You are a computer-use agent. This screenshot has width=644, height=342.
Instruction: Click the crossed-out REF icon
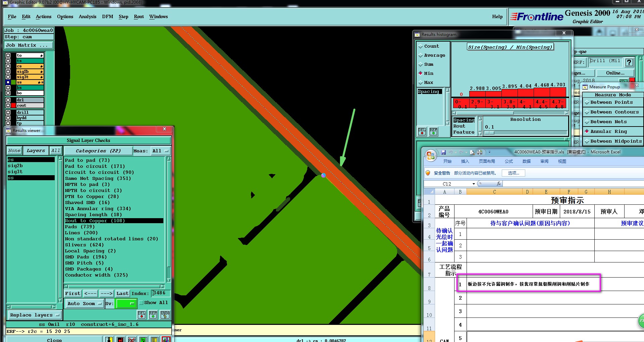[132, 339]
